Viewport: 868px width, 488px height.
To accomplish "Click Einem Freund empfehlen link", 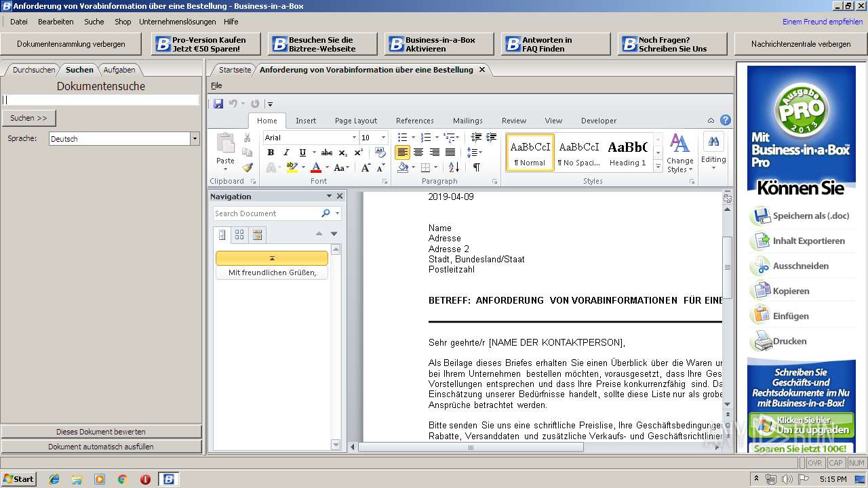I will click(x=823, y=22).
